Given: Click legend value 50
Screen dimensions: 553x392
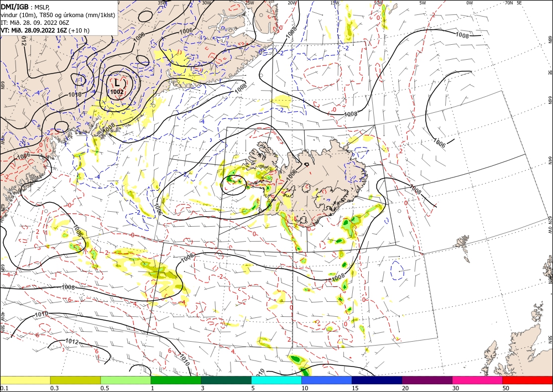Looking at the screenshot, I should [x=506, y=388].
